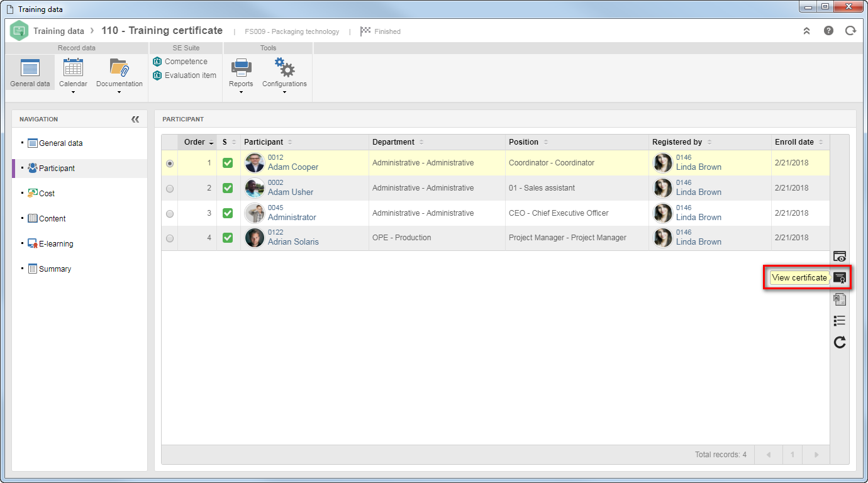
Task: Click the View certificate icon
Action: point(840,277)
